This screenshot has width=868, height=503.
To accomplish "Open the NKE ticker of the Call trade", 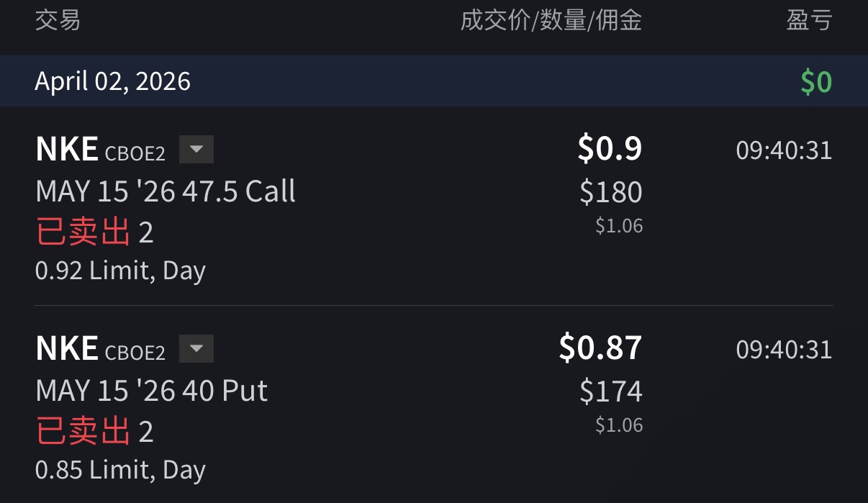I will click(x=67, y=150).
